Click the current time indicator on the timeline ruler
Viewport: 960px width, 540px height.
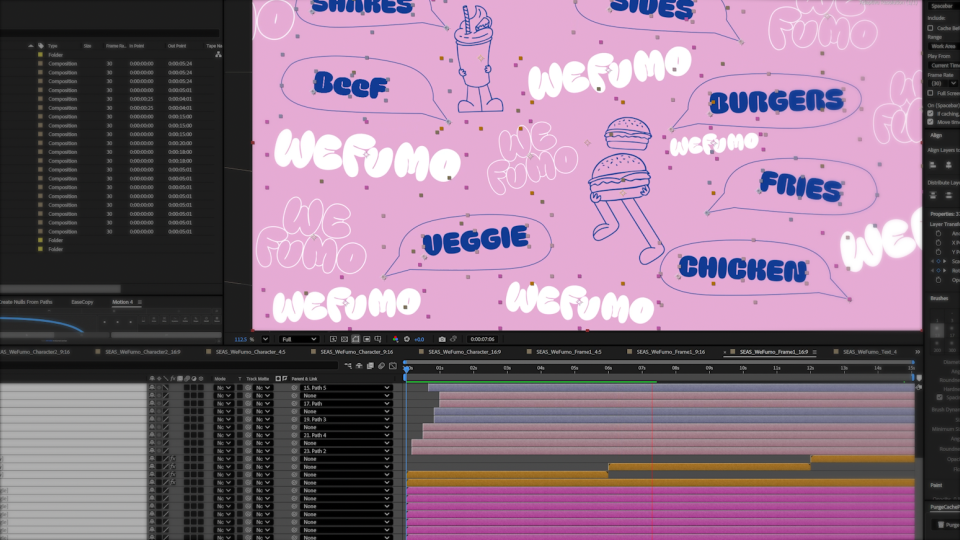[x=408, y=368]
